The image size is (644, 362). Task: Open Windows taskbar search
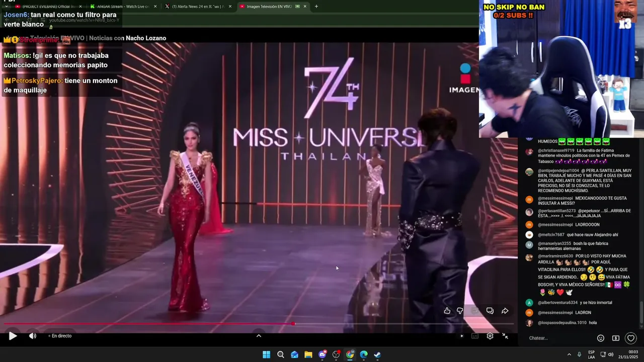281,354
